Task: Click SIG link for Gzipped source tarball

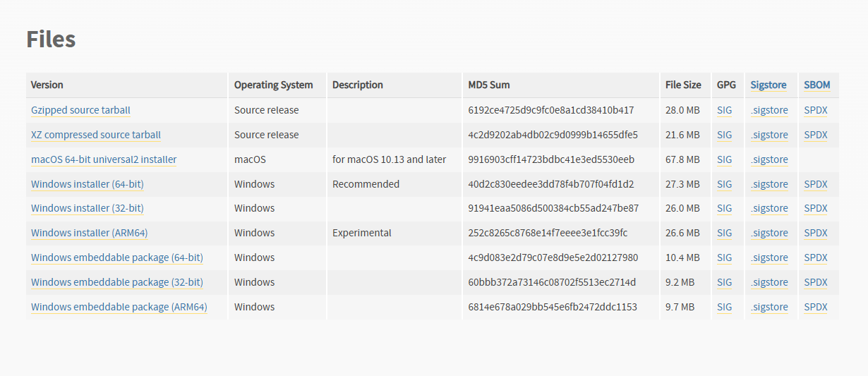Action: pyautogui.click(x=725, y=110)
